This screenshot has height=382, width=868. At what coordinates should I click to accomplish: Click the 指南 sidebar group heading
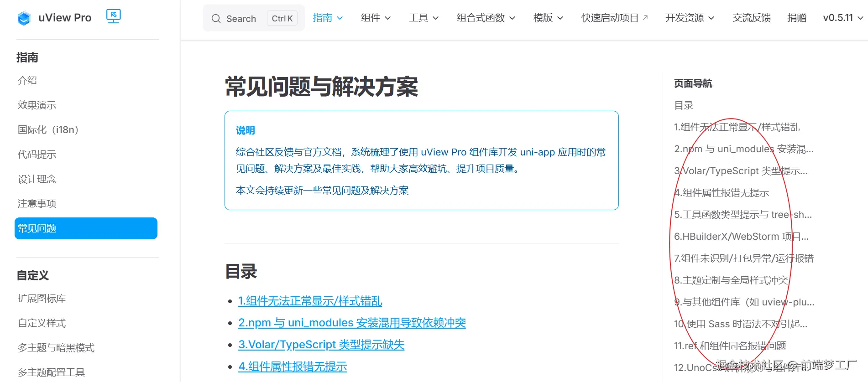coord(27,57)
